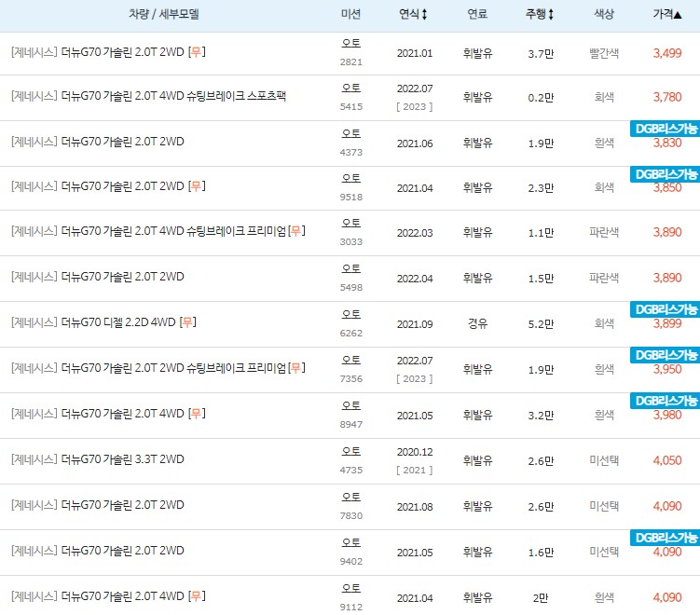Image resolution: width=700 pixels, height=615 pixels.
Task: Click the DGB리스가능 badge above price 3,980
Action: point(666,401)
